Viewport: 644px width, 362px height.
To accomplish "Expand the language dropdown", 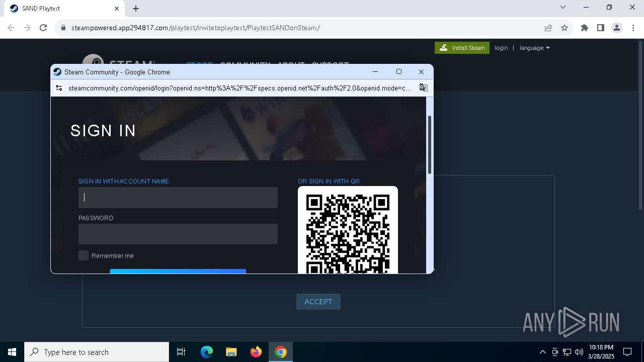I will click(534, 48).
